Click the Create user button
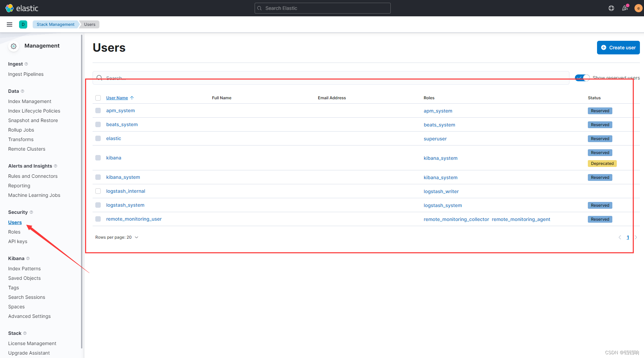This screenshot has width=644, height=358. pyautogui.click(x=618, y=48)
